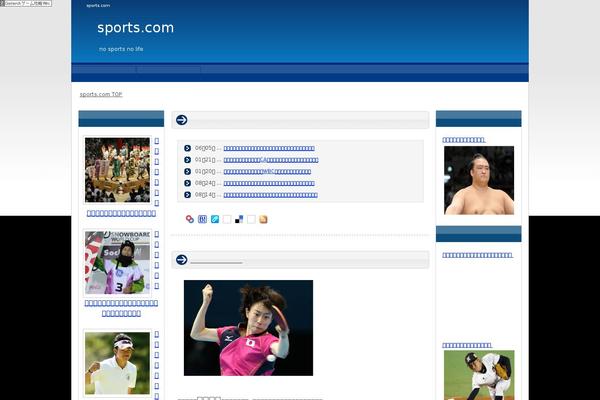
Task: Click the caption link under the snowboard thumbnail
Action: tap(121, 308)
